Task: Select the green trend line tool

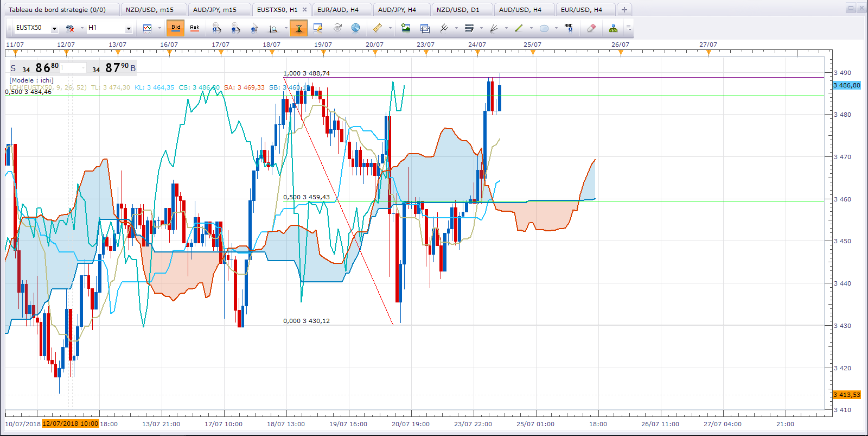Action: click(519, 28)
